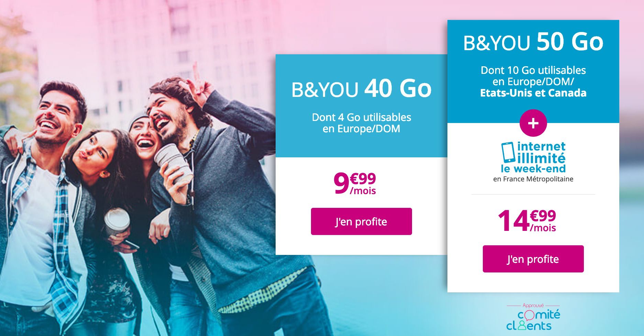Click J'en profite under the 14€99 plan
This screenshot has width=644, height=336.
pyautogui.click(x=533, y=259)
